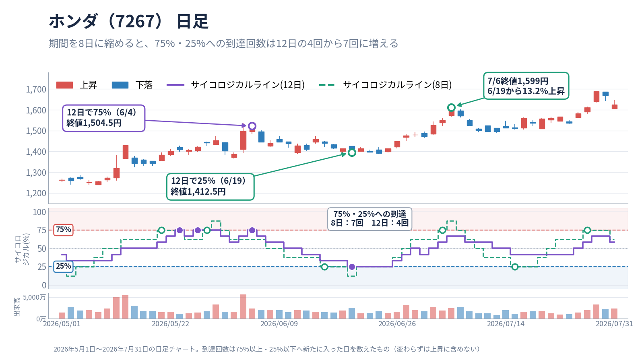The height and width of the screenshot is (362, 644).
Task: Click the 5,000万 volume axis label
Action: pos(34,297)
